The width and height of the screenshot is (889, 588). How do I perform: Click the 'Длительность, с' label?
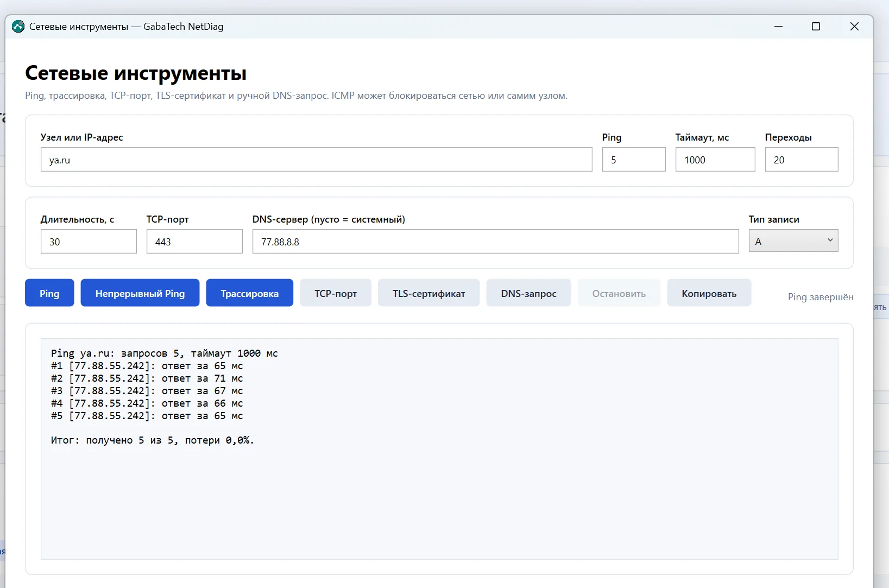click(77, 219)
